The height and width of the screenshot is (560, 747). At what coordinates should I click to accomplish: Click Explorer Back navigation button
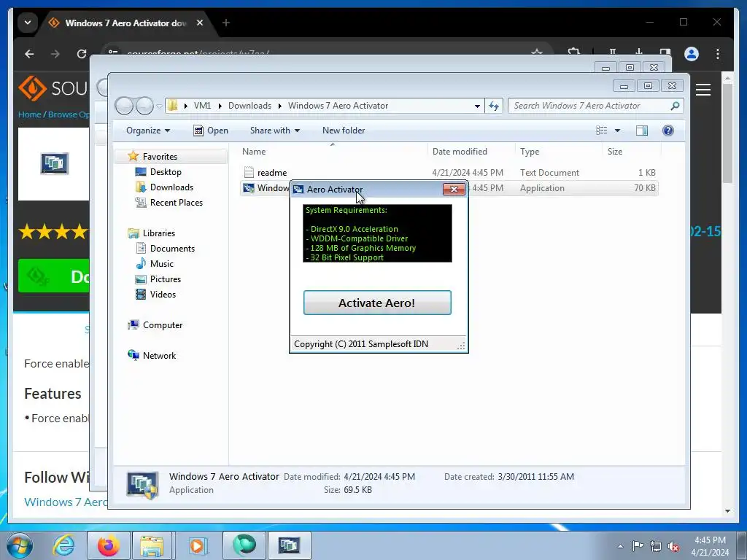tap(124, 106)
